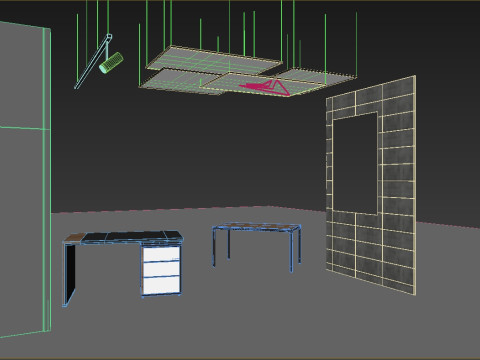Screen dimensions: 480x360
Task: Select the tiled wall panel with opening
Action: coord(371,185)
